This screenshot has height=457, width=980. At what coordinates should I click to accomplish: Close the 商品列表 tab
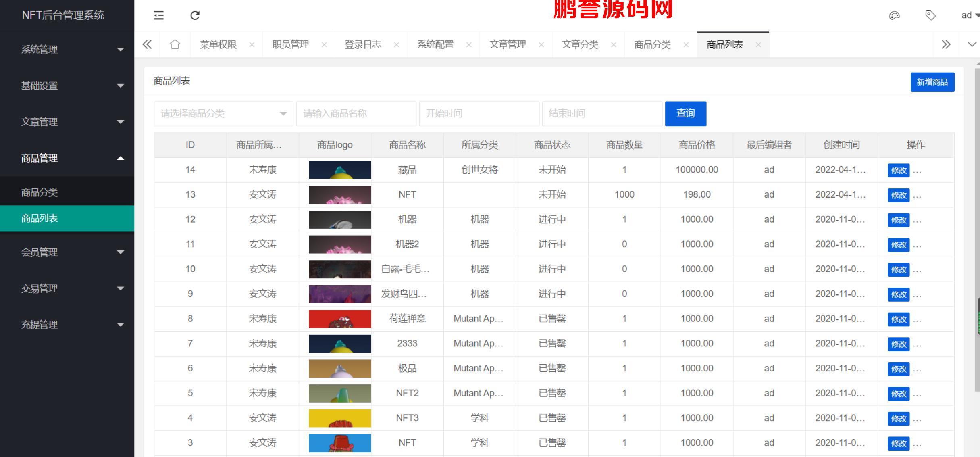(758, 45)
